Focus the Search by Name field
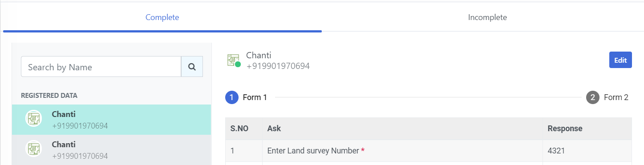Screen dimensions: 644x165 pos(101,67)
